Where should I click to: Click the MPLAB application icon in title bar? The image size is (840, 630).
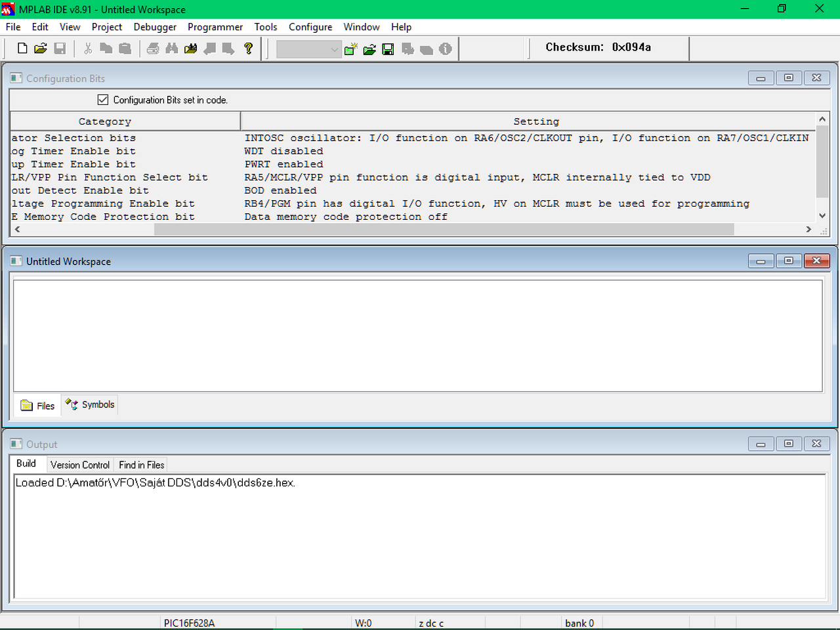tap(8, 9)
